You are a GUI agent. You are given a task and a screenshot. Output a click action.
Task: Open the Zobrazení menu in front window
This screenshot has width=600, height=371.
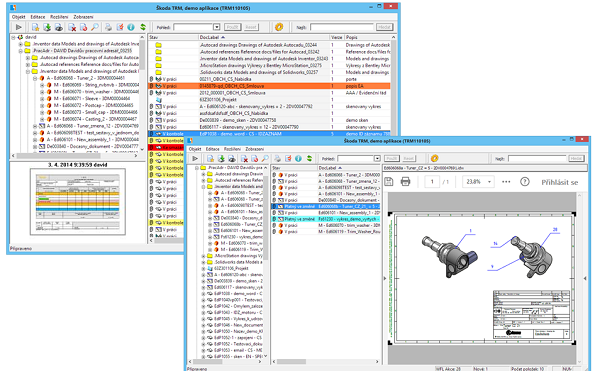point(254,149)
